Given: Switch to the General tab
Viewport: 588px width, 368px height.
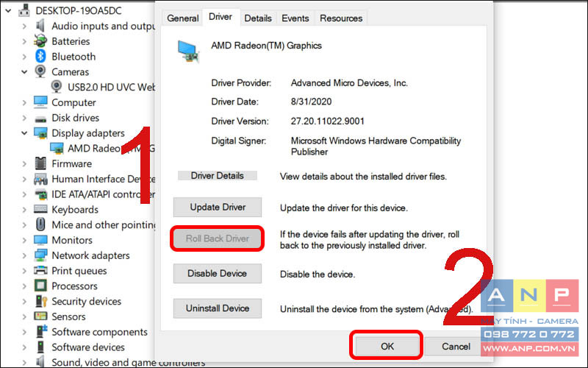Looking at the screenshot, I should pyautogui.click(x=182, y=18).
